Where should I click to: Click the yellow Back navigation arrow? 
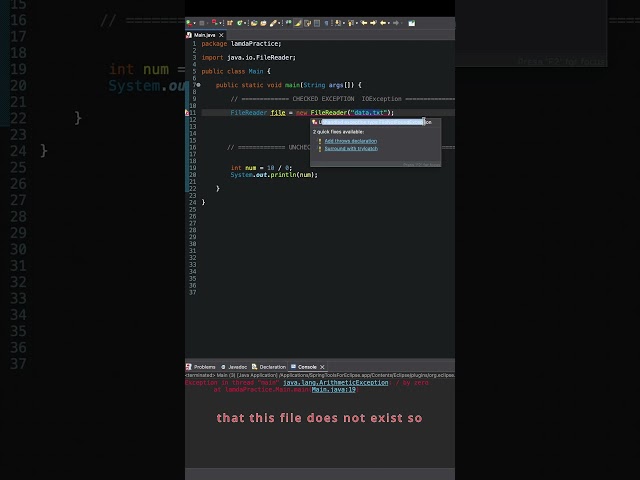[383, 23]
